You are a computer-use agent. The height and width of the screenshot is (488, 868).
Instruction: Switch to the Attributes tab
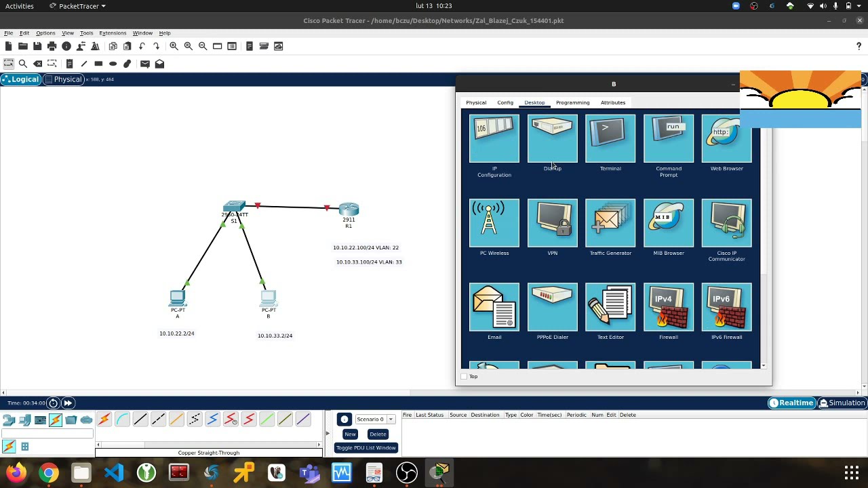pos(613,102)
